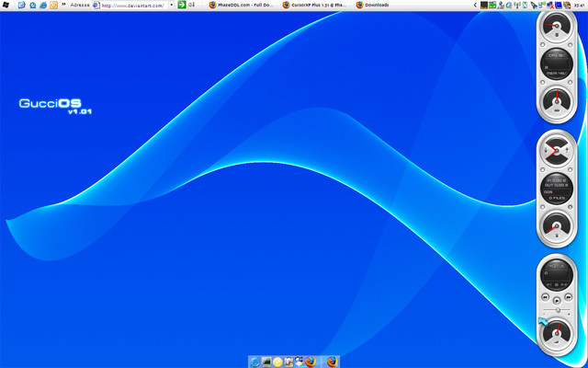Viewport: 588px width, 368px height.
Task: Launch Internet Explorer from quick launch
Action: pyautogui.click(x=43, y=5)
